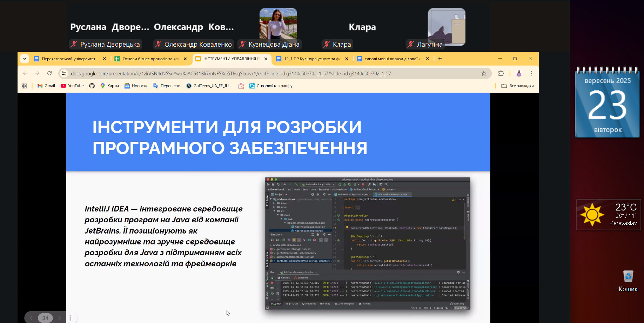Open the apps grid in bookmarks bar

24,86
